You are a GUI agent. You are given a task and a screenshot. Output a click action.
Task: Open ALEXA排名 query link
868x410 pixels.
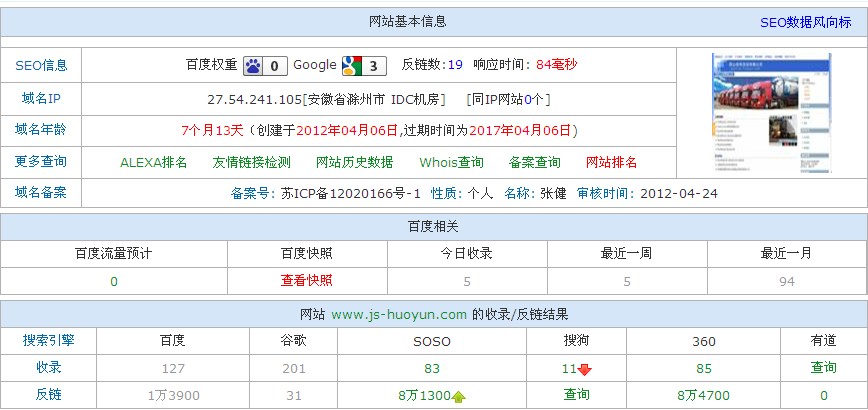[153, 162]
